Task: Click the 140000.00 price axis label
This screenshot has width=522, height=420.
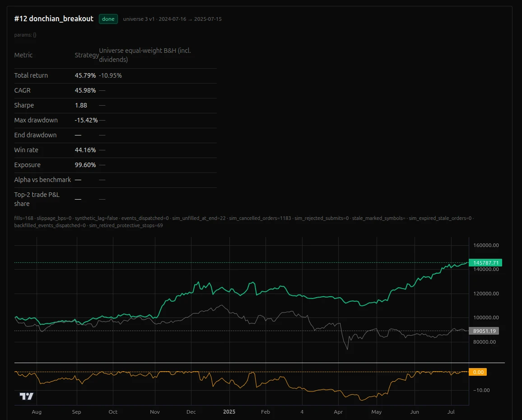Action: coord(486,270)
